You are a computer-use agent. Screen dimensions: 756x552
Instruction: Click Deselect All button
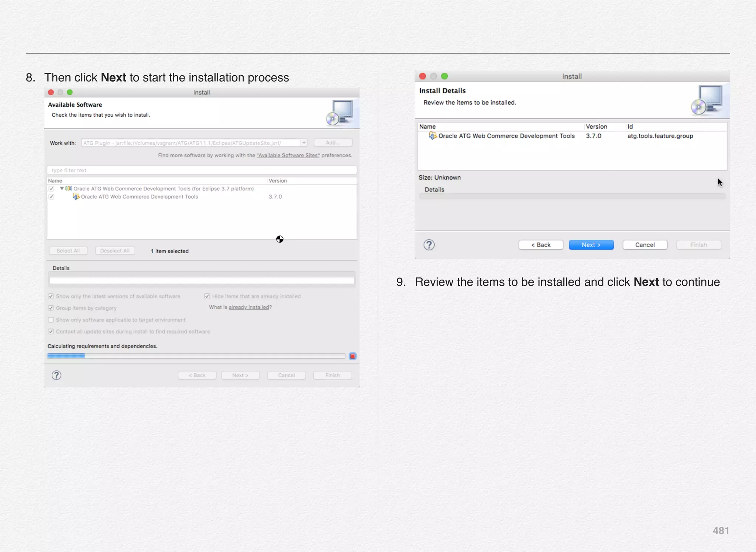pos(115,251)
